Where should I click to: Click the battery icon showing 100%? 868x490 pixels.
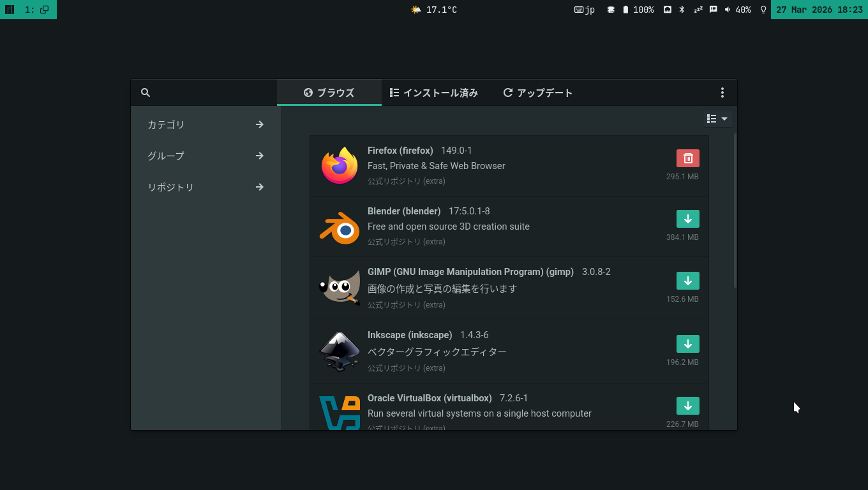(625, 10)
